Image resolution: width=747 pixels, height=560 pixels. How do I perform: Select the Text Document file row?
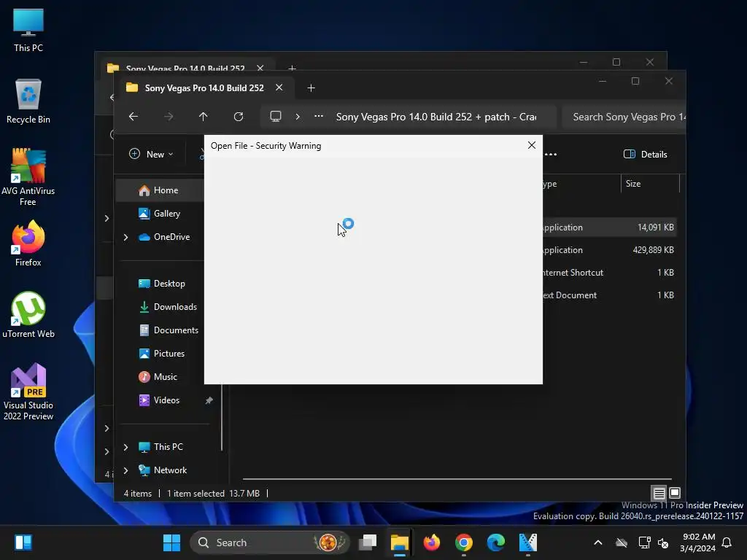(x=610, y=295)
